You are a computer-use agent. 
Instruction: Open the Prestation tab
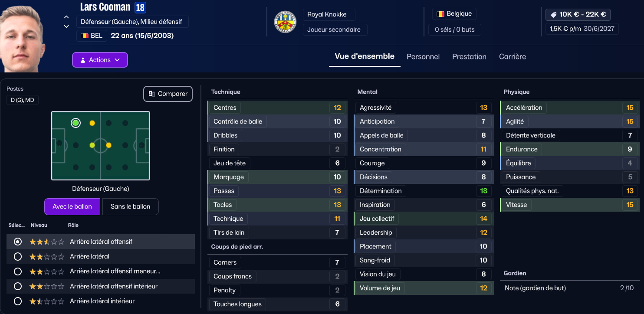pyautogui.click(x=469, y=57)
